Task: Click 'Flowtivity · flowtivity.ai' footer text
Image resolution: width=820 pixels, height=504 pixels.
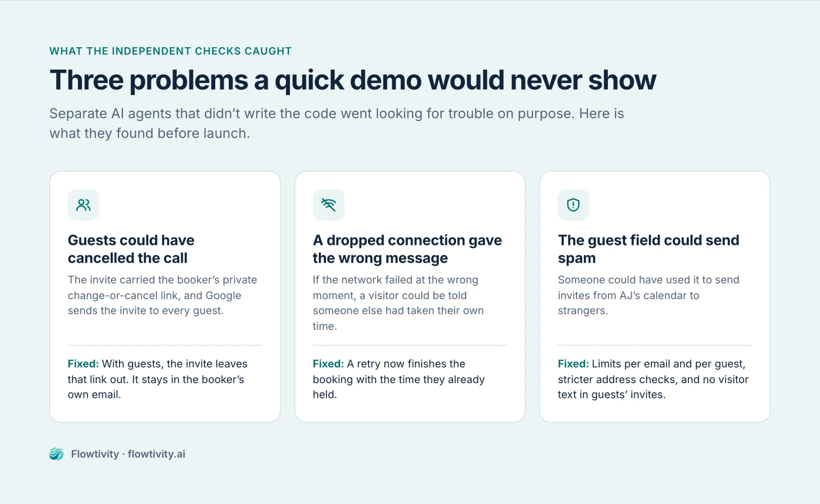Action: pos(128,454)
